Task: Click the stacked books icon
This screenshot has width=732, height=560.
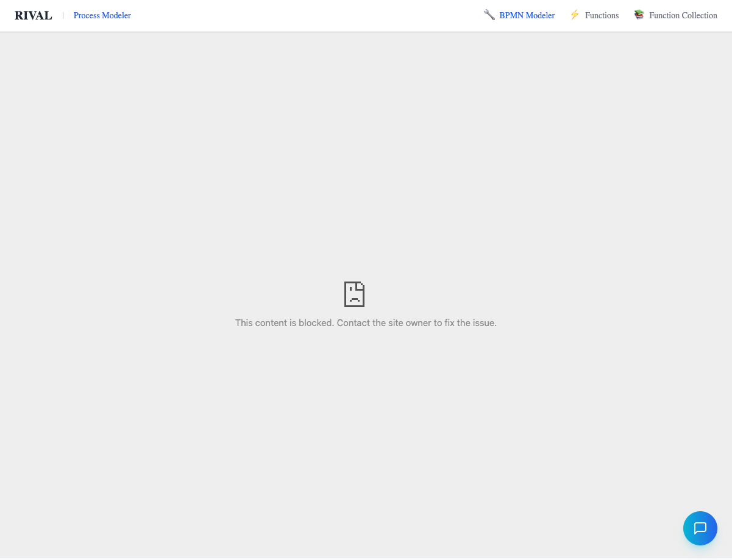Action: (x=639, y=15)
